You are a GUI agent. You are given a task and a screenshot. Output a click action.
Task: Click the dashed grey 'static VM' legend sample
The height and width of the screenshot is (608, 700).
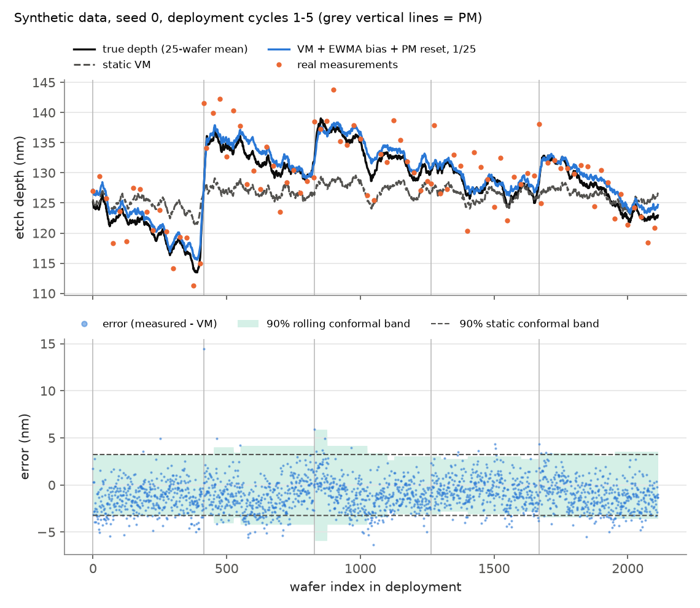[84, 64]
